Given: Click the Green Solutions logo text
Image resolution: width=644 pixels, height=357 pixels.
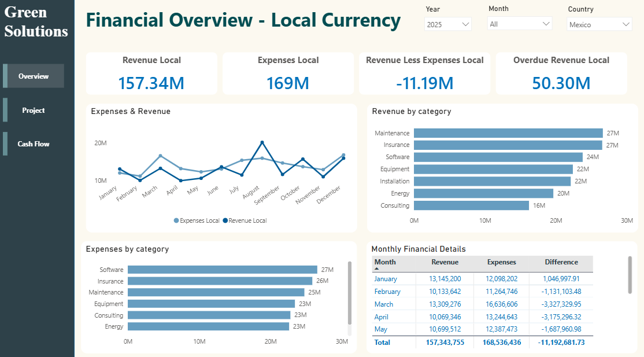Looking at the screenshot, I should [x=36, y=22].
